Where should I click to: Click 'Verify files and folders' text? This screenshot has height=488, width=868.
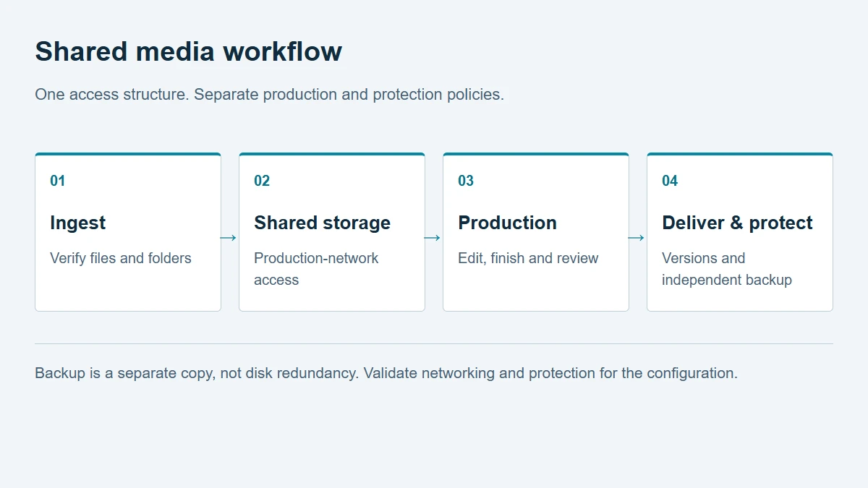(121, 258)
